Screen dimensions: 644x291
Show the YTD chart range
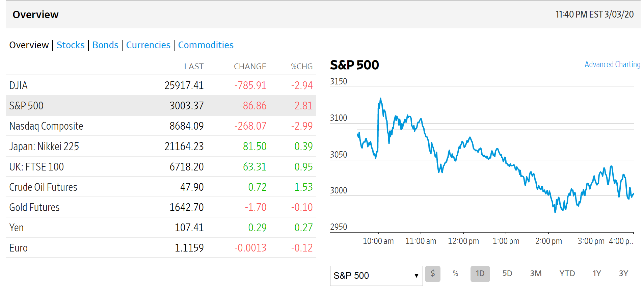(567, 273)
